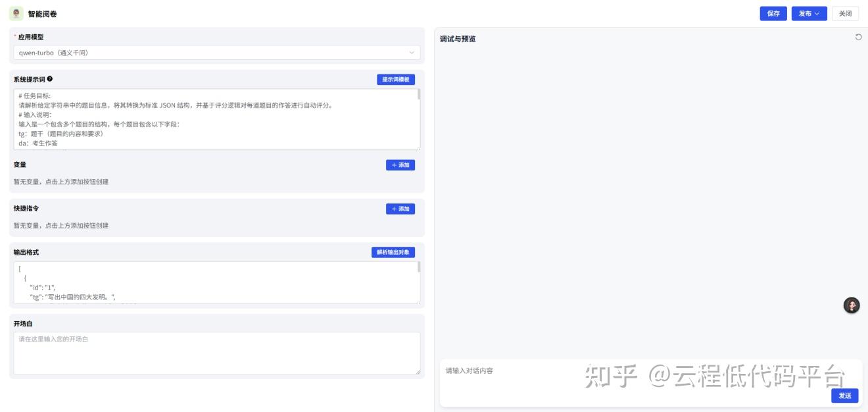The width and height of the screenshot is (868, 412).
Task: Add a new 快捷指令 shortcut
Action: (400, 209)
